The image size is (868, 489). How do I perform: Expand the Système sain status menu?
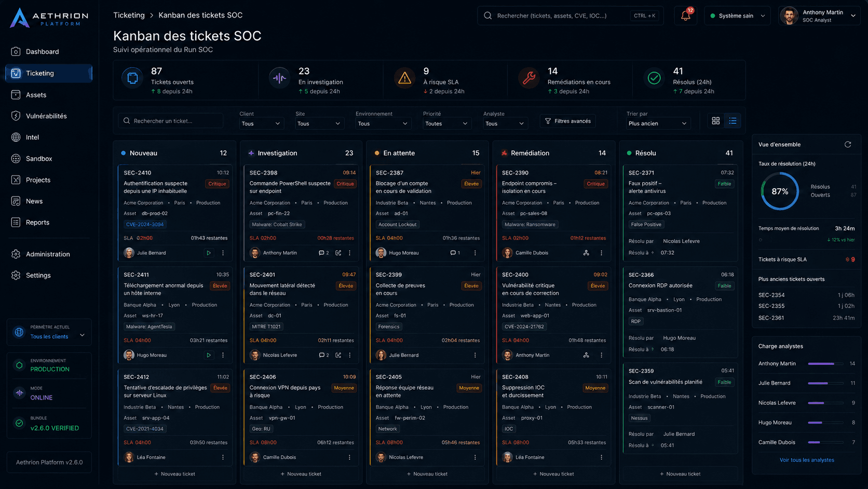[737, 16]
